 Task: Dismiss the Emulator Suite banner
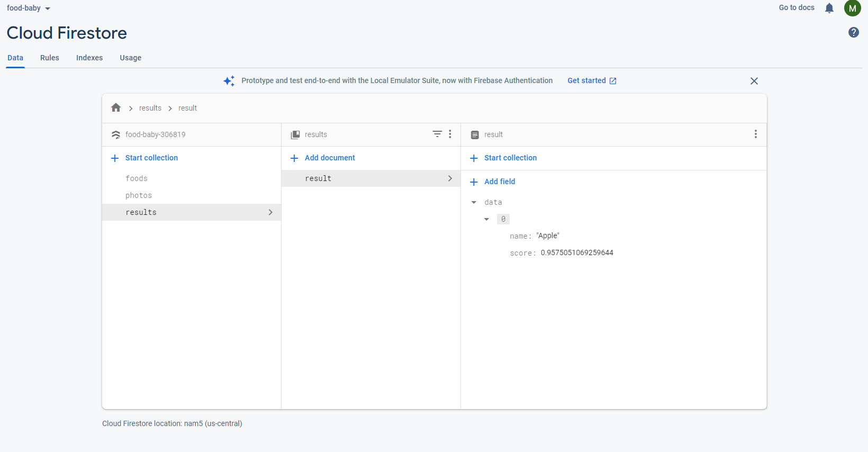point(754,81)
